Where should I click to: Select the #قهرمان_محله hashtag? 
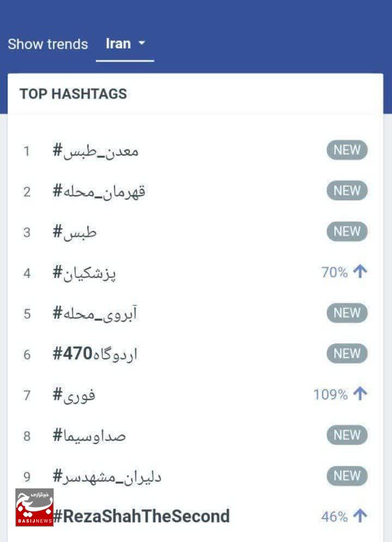point(99,192)
